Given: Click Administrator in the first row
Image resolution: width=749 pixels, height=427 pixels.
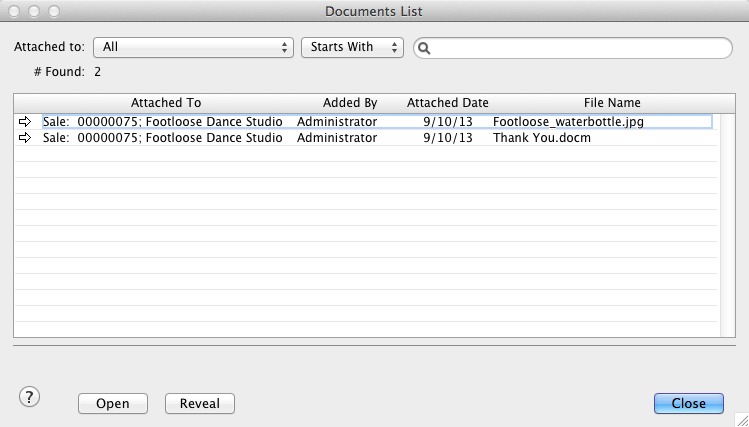Looking at the screenshot, I should [337, 122].
